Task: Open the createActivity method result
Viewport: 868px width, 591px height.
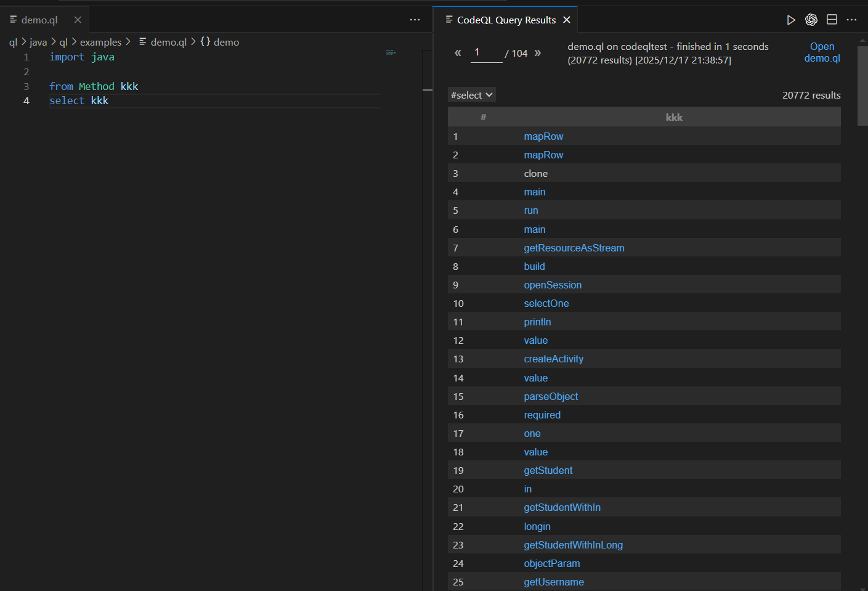Action: (x=553, y=359)
